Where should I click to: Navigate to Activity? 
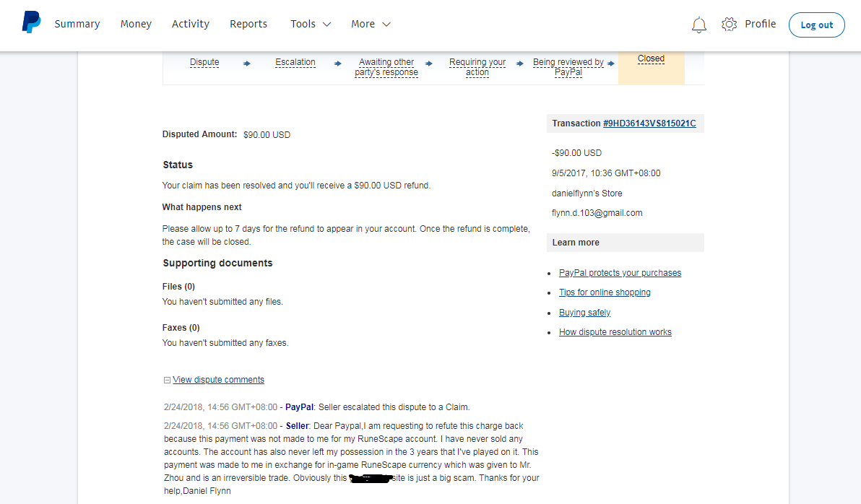click(x=191, y=24)
